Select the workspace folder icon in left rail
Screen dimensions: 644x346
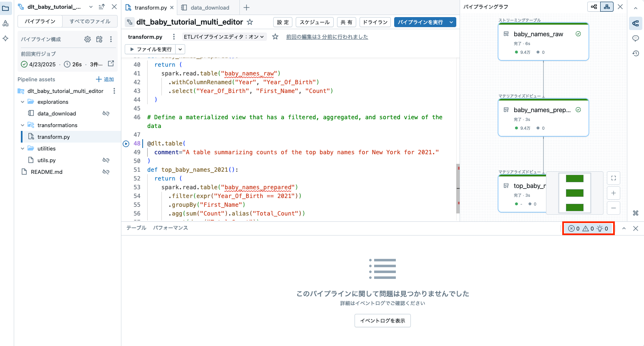tap(6, 8)
